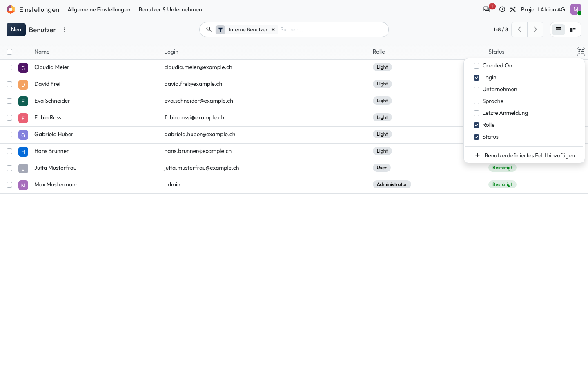The image size is (588, 368).
Task: Click David Frei's avatar
Action: [23, 85]
